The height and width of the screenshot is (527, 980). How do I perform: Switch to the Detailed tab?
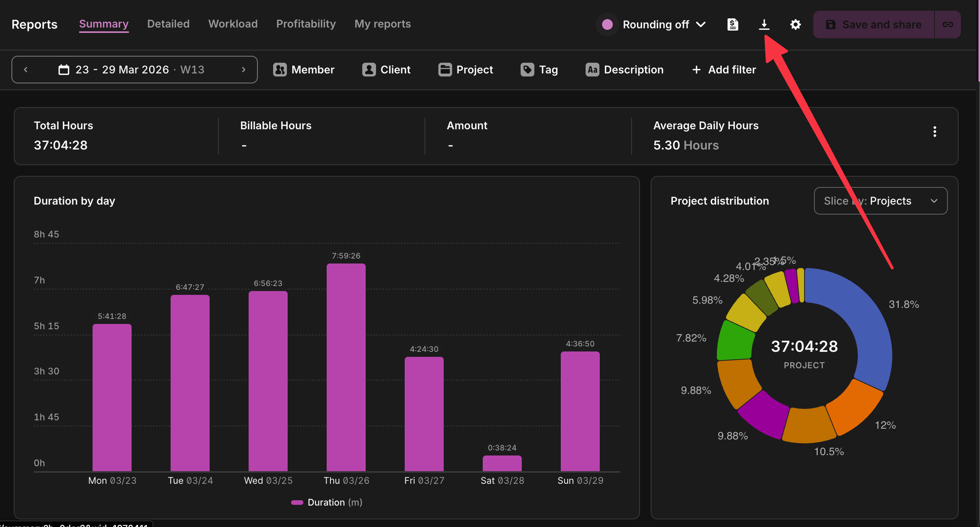(x=168, y=24)
